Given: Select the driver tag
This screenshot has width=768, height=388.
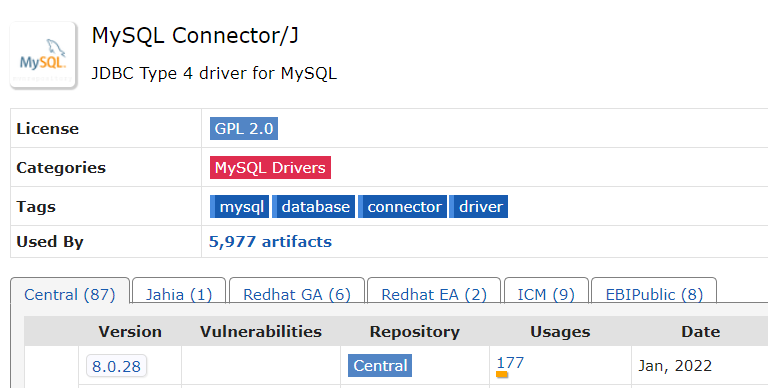Looking at the screenshot, I should click(479, 207).
